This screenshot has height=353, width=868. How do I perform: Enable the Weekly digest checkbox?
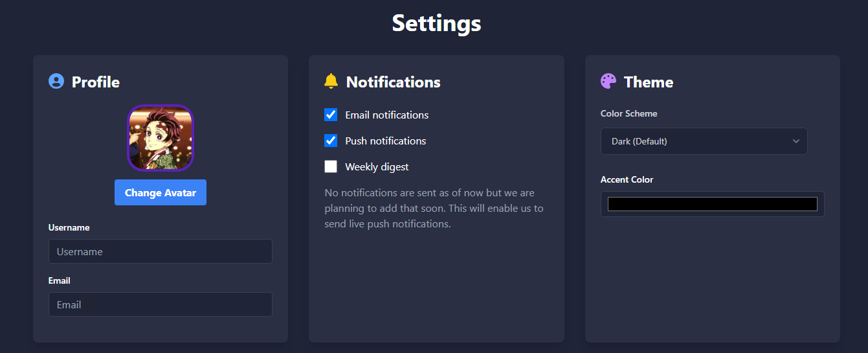click(x=331, y=166)
